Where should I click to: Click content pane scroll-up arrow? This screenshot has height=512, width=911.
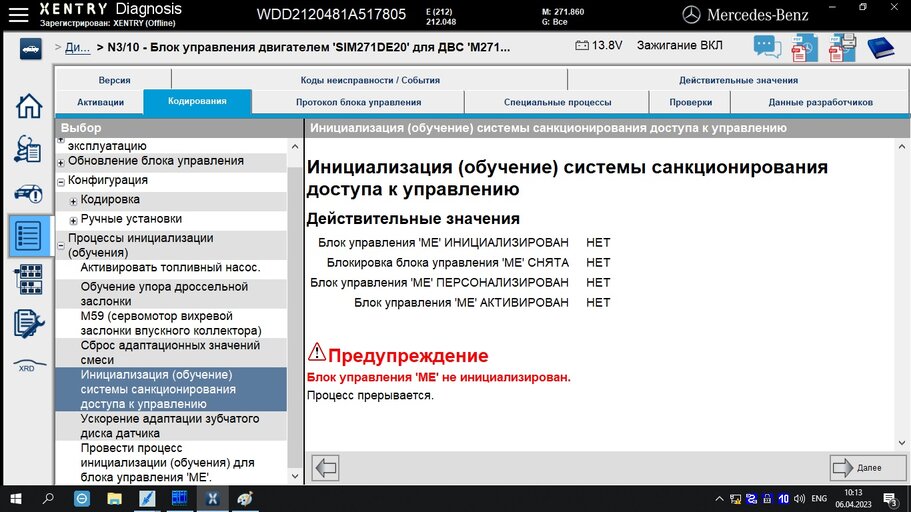[x=902, y=146]
